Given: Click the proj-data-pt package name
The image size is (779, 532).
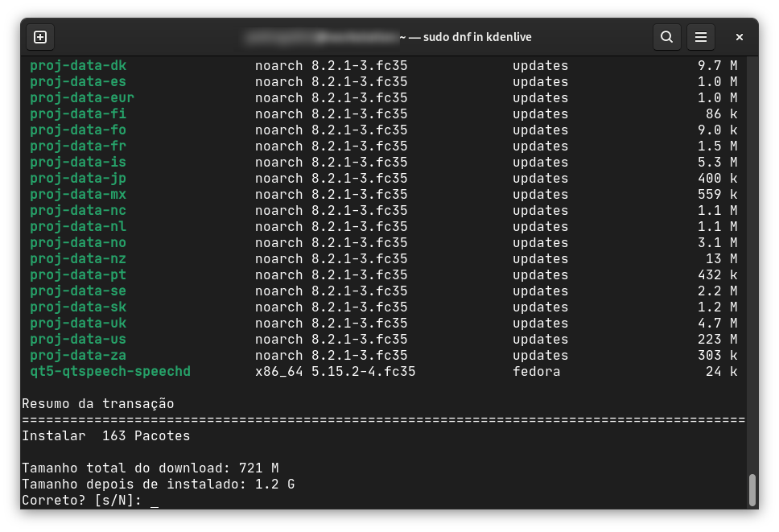Looking at the screenshot, I should click(78, 275).
